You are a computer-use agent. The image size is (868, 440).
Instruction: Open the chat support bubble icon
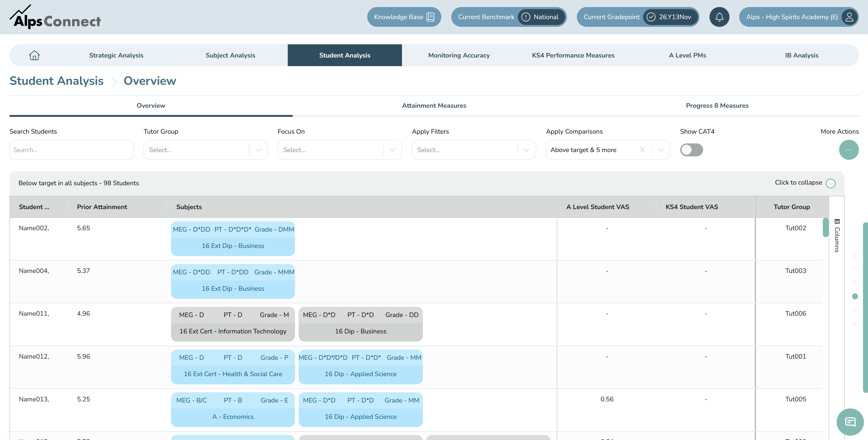click(x=850, y=421)
